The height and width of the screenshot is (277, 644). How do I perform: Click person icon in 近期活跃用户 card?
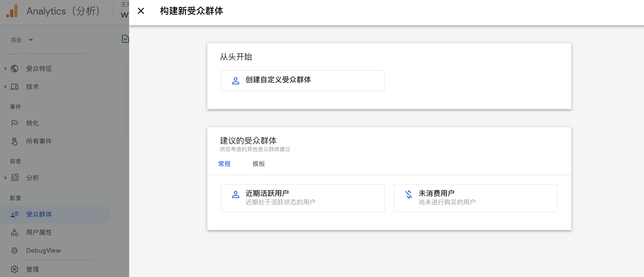[x=236, y=194]
